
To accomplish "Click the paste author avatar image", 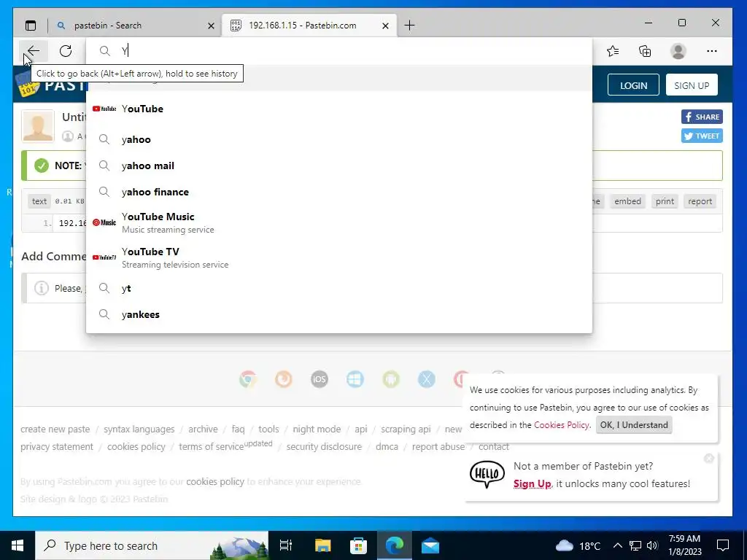I will [38, 125].
